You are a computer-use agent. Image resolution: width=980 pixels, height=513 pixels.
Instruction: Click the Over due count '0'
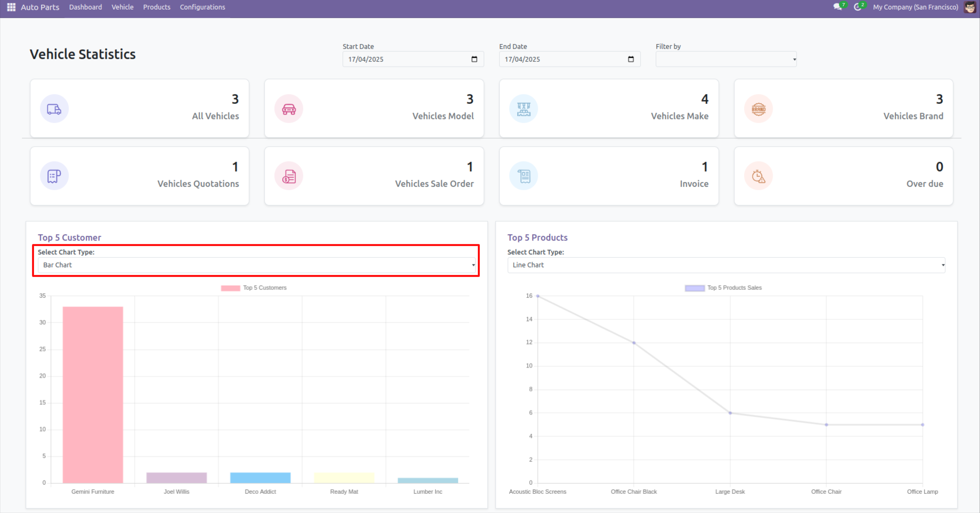[940, 167]
